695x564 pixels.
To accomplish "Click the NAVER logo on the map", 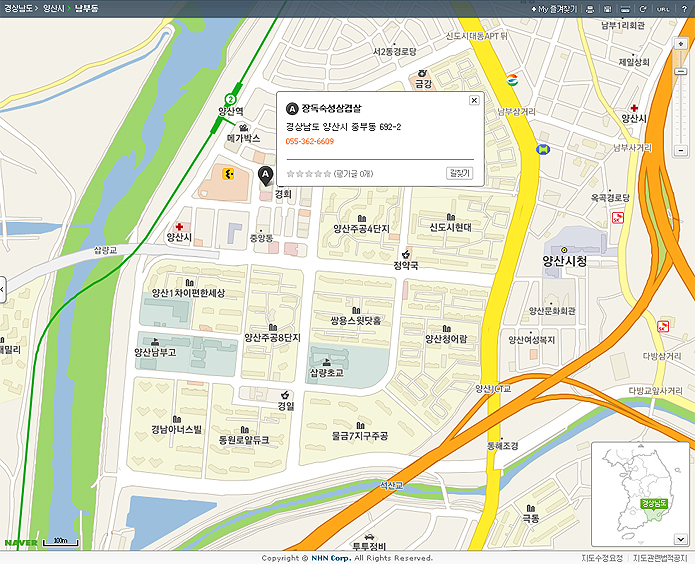I will [21, 543].
